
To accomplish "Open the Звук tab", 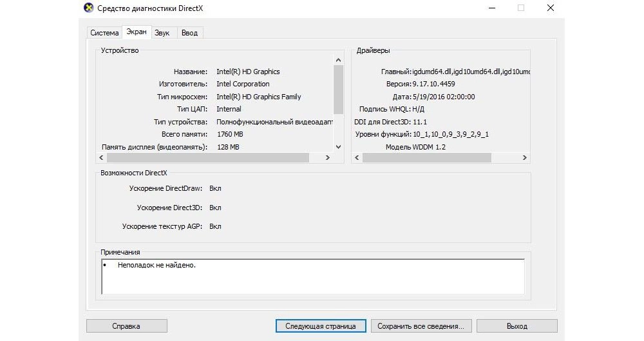I will 162,33.
